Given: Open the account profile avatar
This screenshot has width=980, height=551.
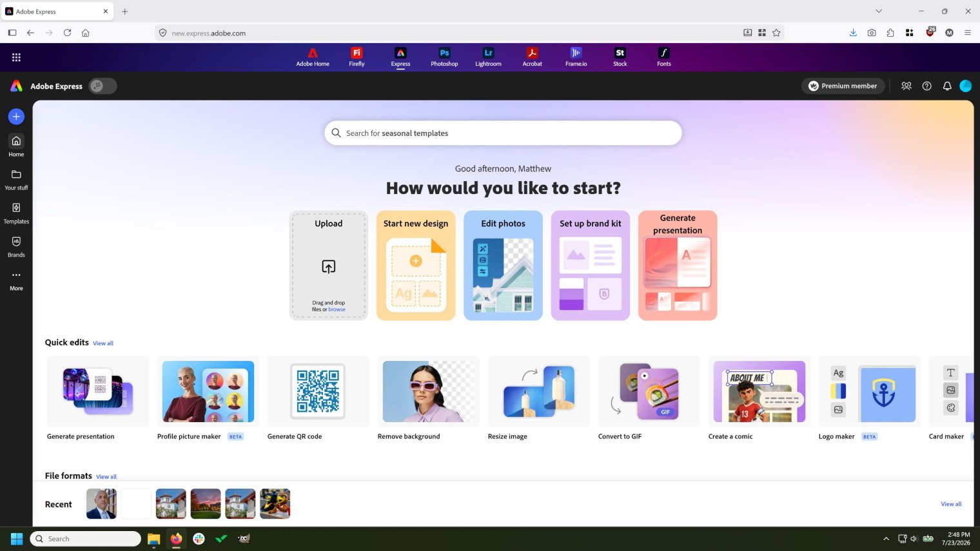Looking at the screenshot, I should pos(965,86).
